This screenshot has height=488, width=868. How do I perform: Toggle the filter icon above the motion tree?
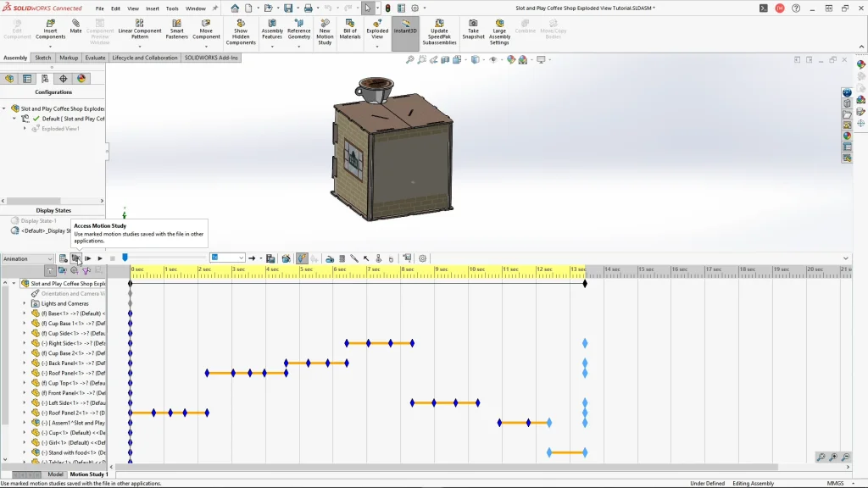pos(50,270)
